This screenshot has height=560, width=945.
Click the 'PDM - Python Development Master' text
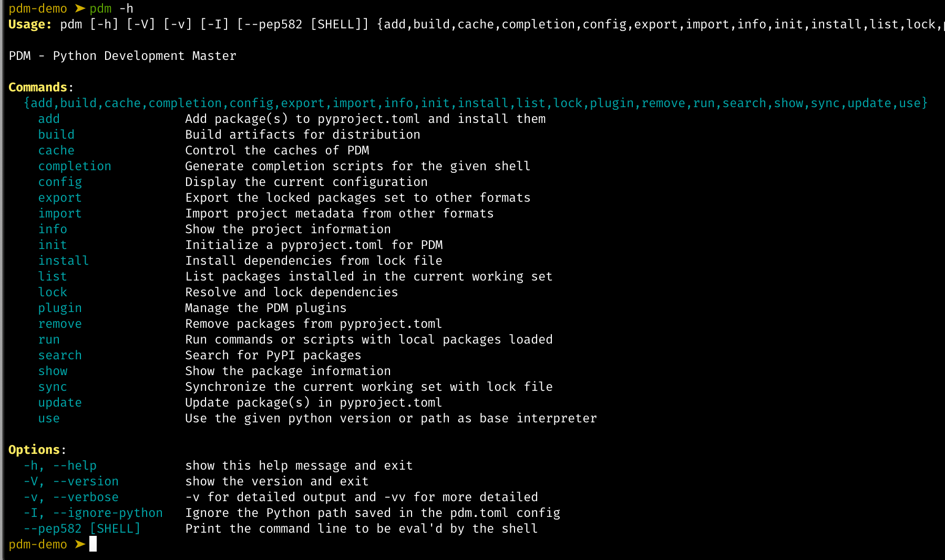click(122, 56)
